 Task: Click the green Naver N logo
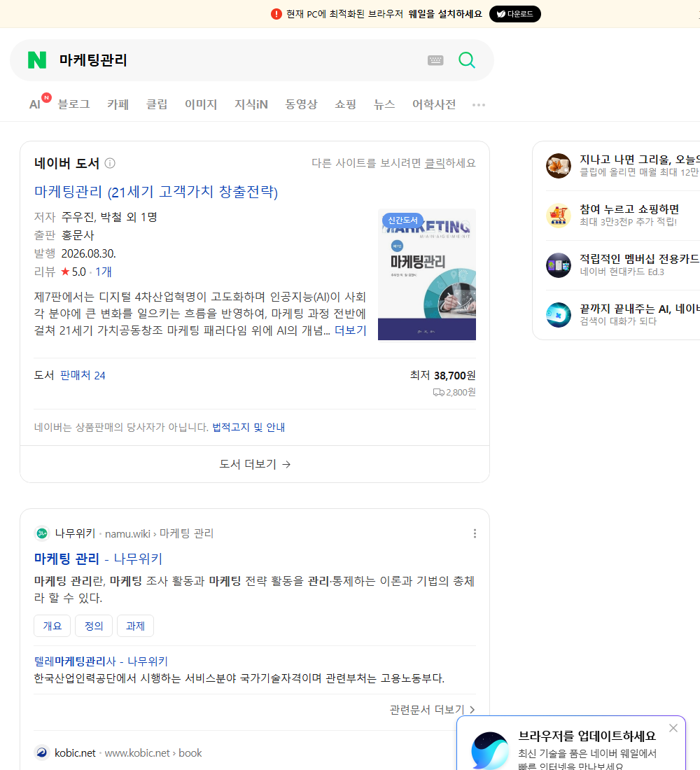tap(37, 60)
